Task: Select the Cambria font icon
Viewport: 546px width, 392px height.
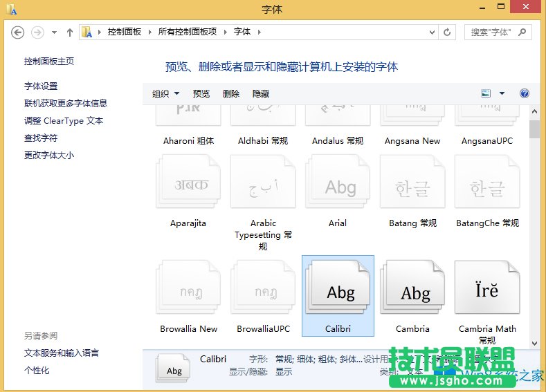Action: coord(412,290)
